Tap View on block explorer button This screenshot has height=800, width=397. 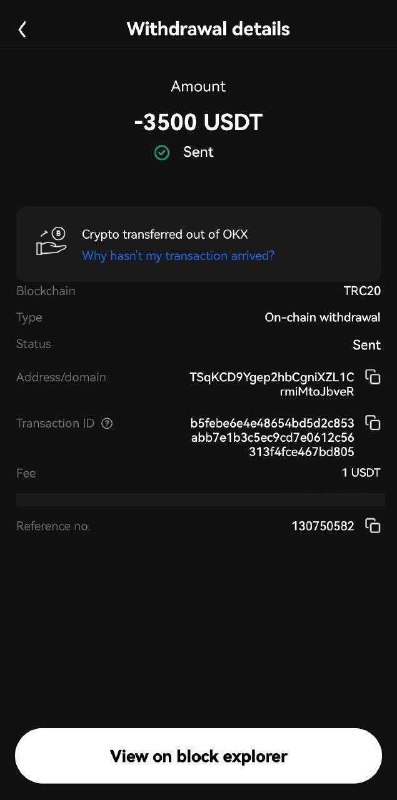coord(198,756)
